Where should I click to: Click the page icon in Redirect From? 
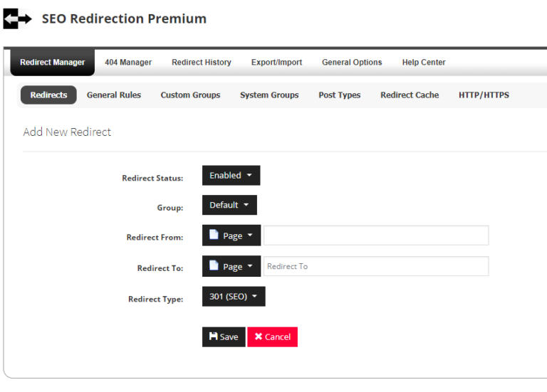point(214,235)
